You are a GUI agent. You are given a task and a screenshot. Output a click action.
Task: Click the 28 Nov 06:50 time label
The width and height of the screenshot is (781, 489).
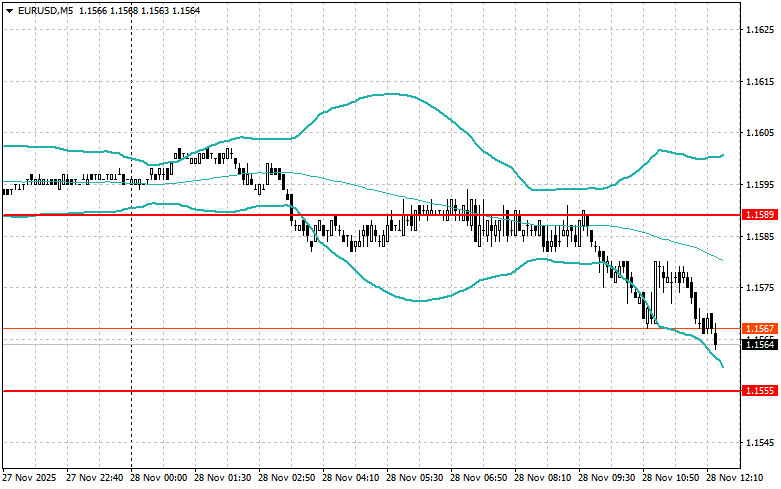point(478,478)
